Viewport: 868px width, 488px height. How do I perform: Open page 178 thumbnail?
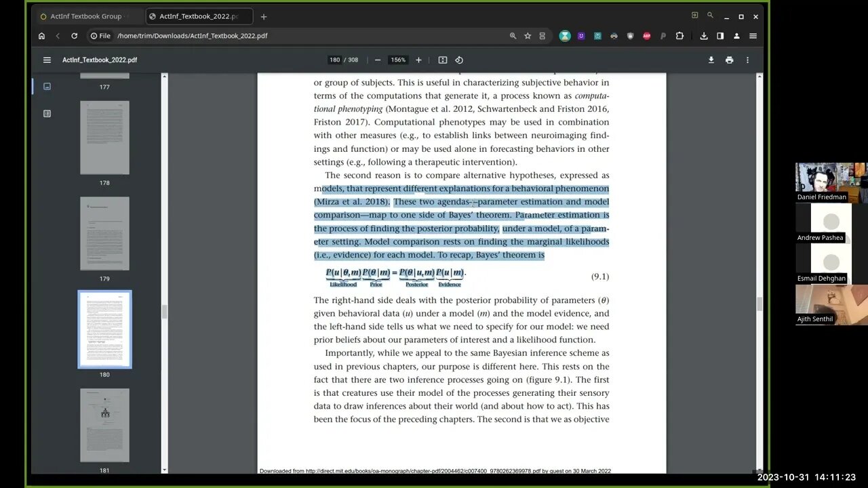(x=104, y=138)
